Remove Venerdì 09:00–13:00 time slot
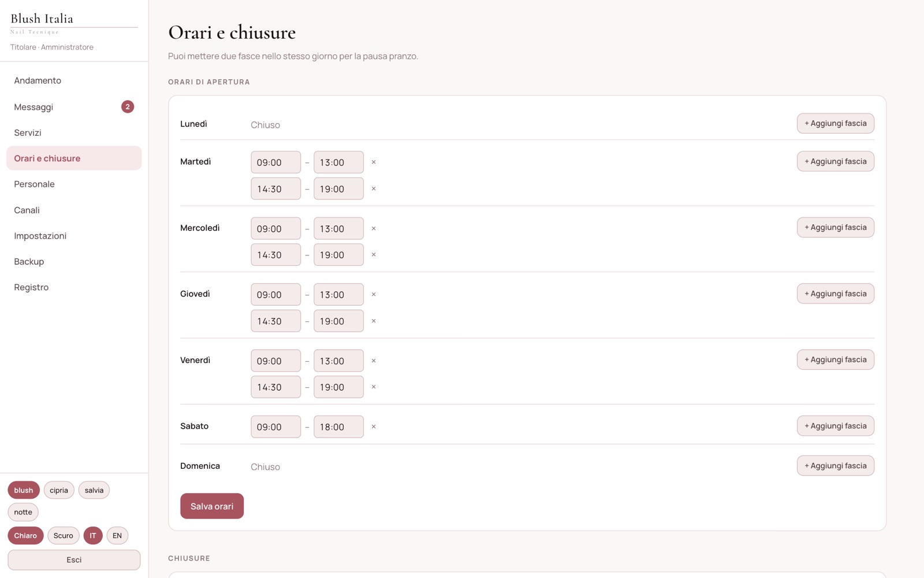924x578 pixels. [374, 361]
